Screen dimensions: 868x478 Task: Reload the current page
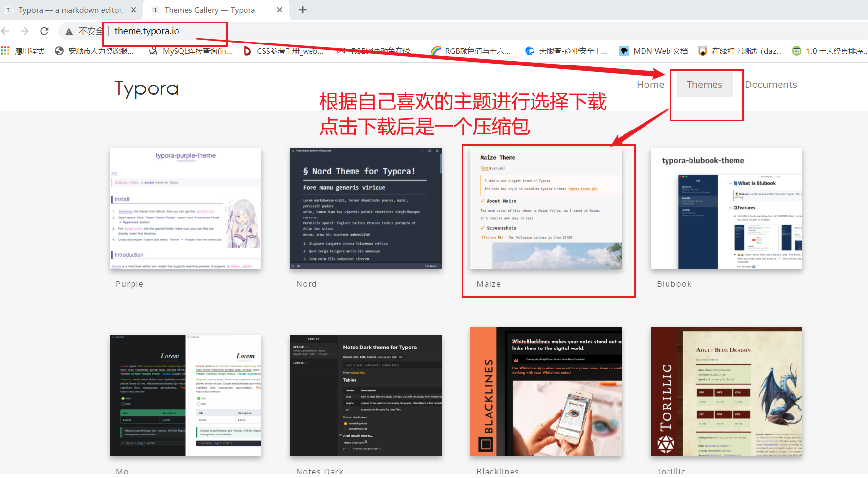(45, 31)
